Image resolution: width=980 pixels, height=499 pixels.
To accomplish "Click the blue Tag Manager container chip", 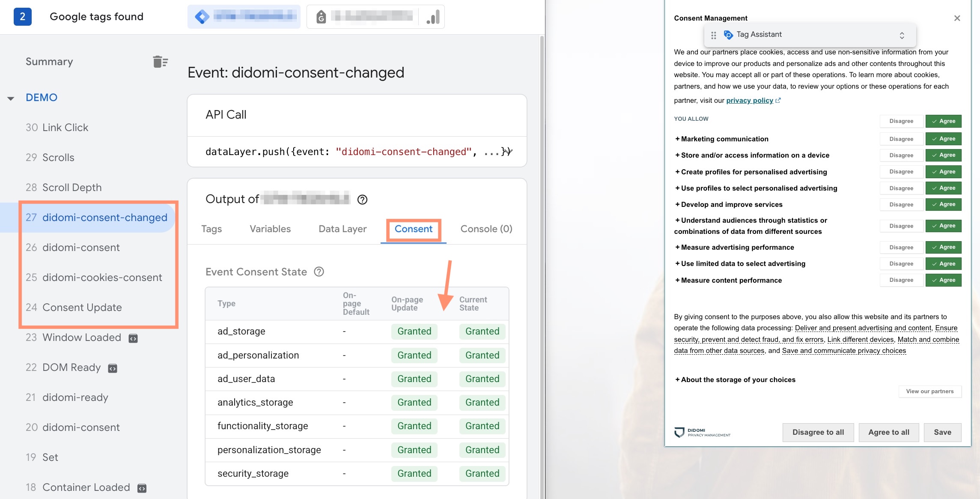I will pyautogui.click(x=244, y=17).
